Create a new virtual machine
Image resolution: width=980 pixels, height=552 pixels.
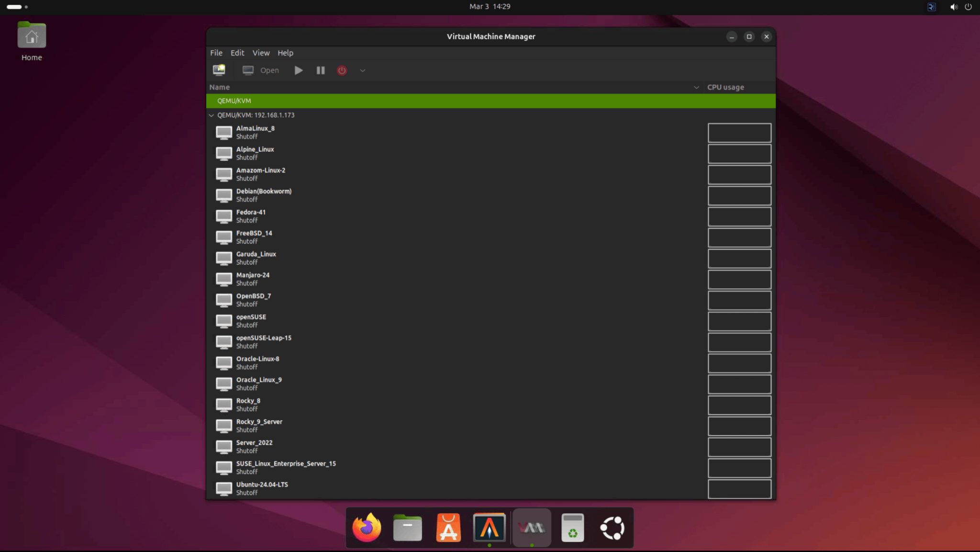(x=218, y=70)
